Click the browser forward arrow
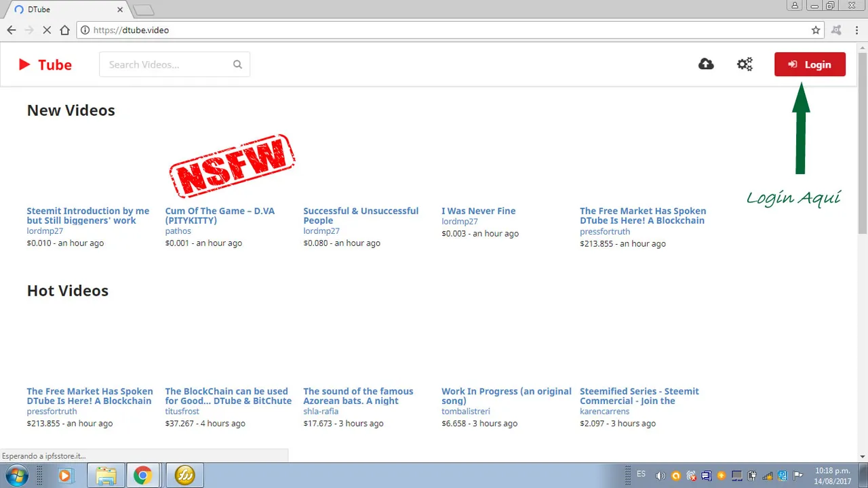Image resolution: width=868 pixels, height=488 pixels. [29, 30]
